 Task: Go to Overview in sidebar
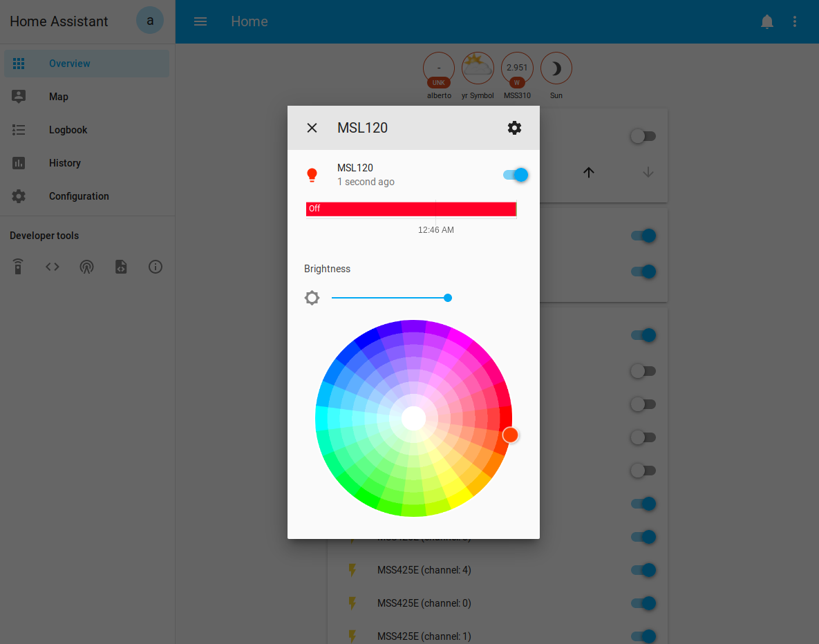click(86, 64)
